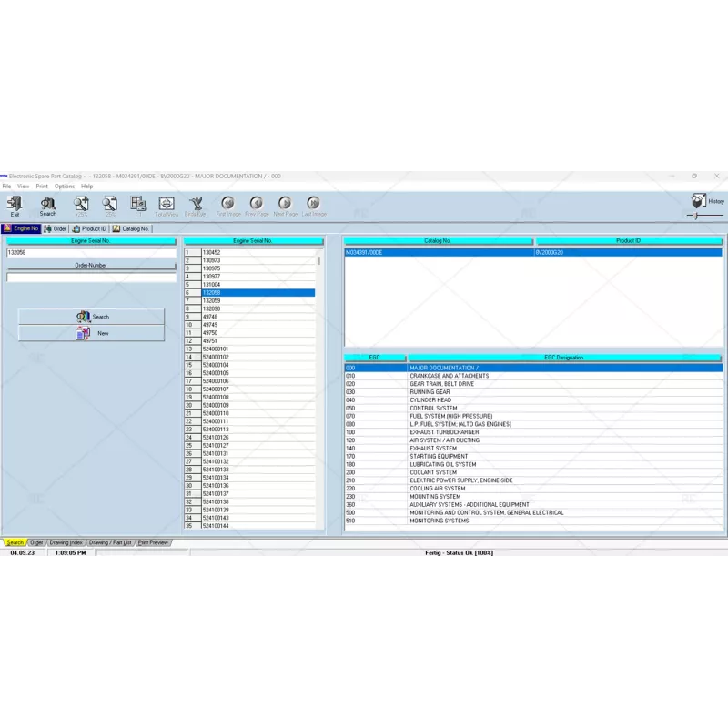
Task: Open the History panel icon
Action: point(700,201)
